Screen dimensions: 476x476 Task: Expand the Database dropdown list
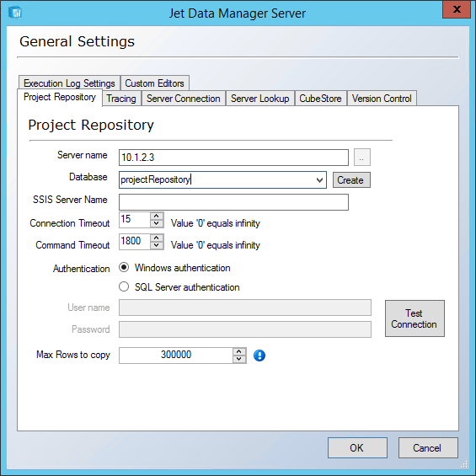point(319,180)
